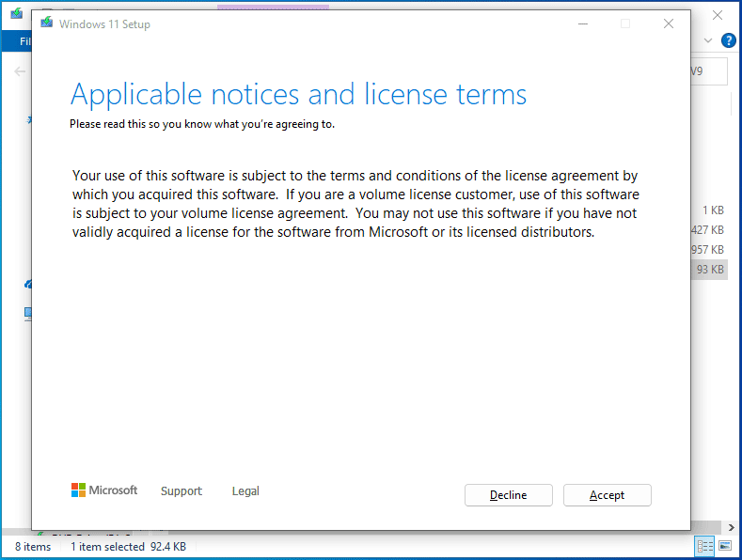Click the Microsoft logo in setup footer
The image size is (742, 560).
104,490
